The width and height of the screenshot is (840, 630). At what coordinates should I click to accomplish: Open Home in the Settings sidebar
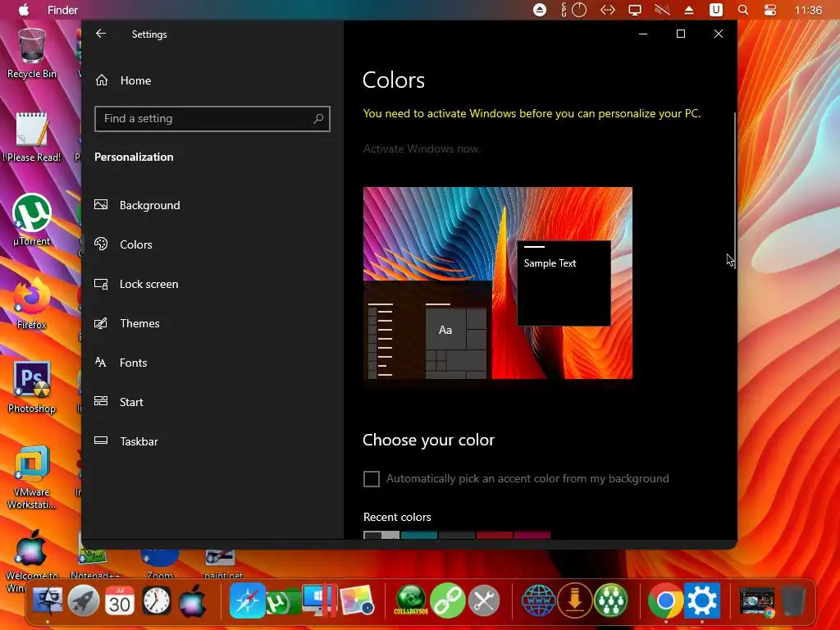[123, 80]
